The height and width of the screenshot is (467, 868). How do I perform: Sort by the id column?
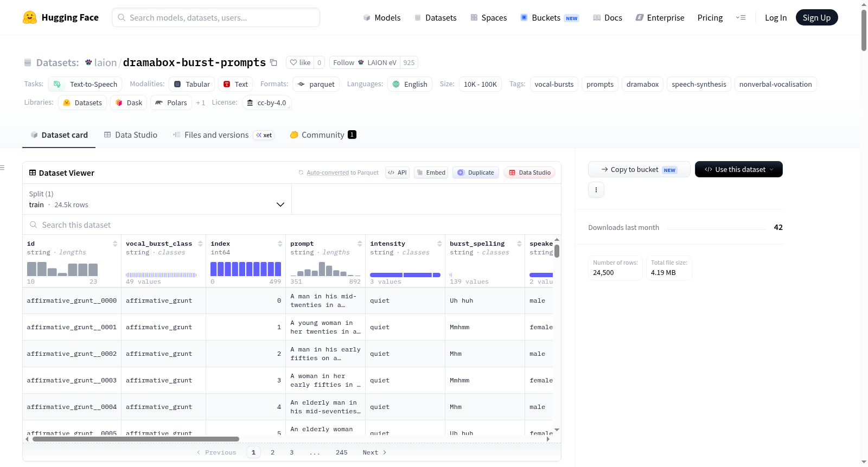(x=115, y=244)
